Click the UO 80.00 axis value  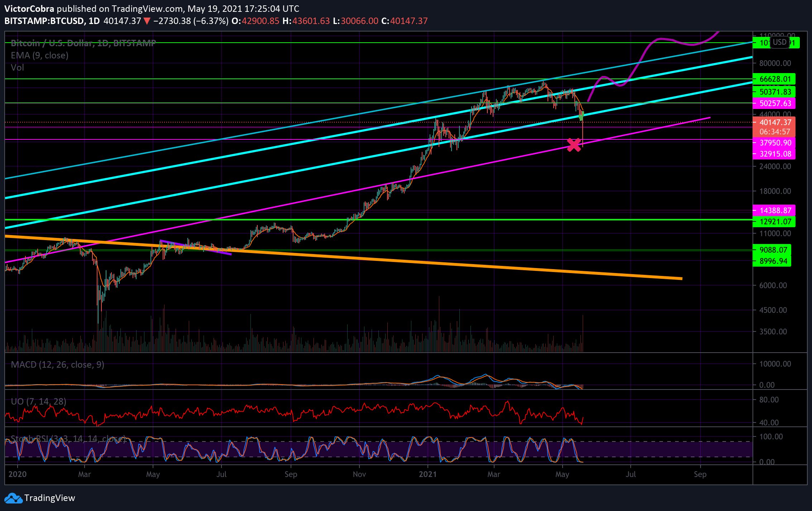pos(769,400)
